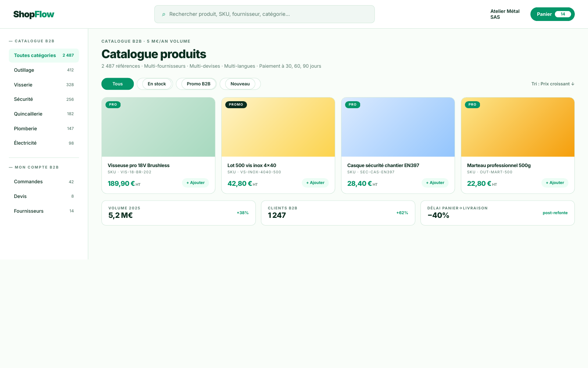588x368 pixels.
Task: Click the PRO badge on Marteau card
Action: click(x=472, y=105)
